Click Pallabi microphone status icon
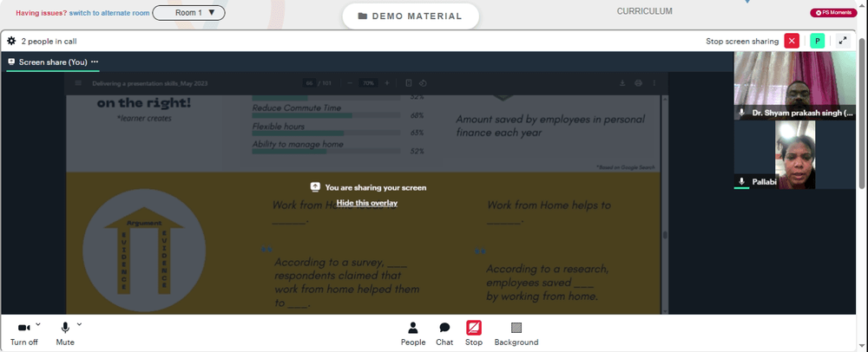Screen dimensions: 868x352 (x=742, y=181)
